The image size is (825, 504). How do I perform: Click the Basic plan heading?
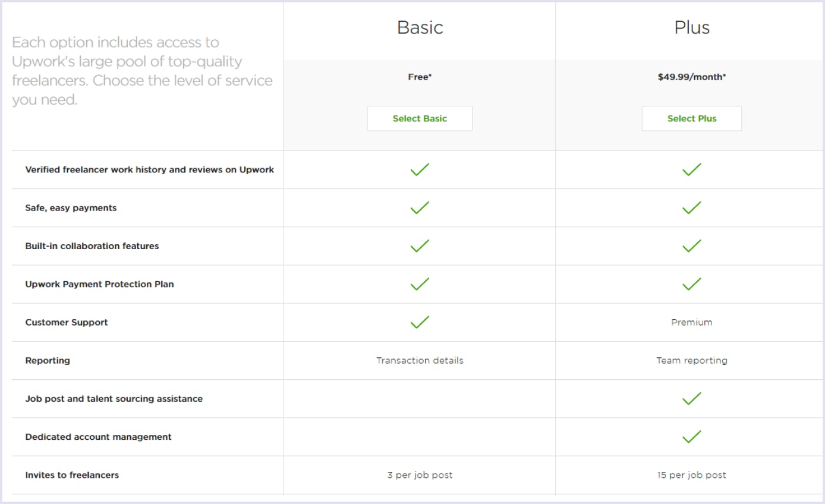pos(420,27)
